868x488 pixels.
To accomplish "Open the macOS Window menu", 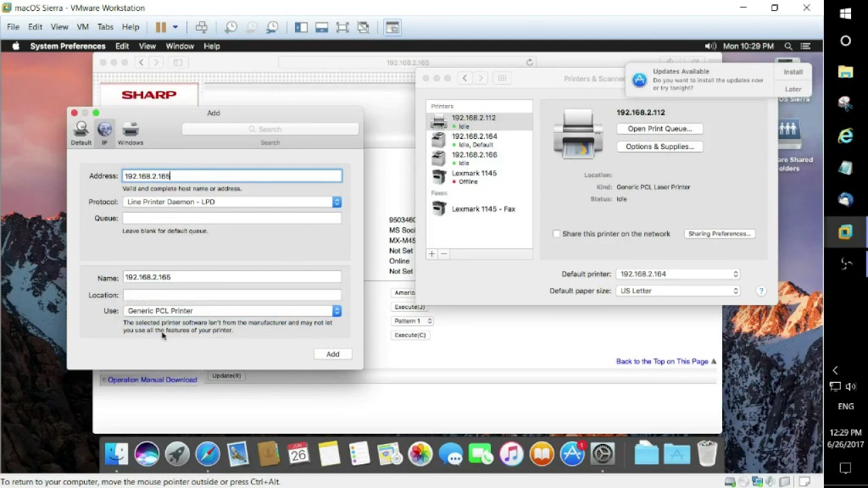I will (x=180, y=46).
